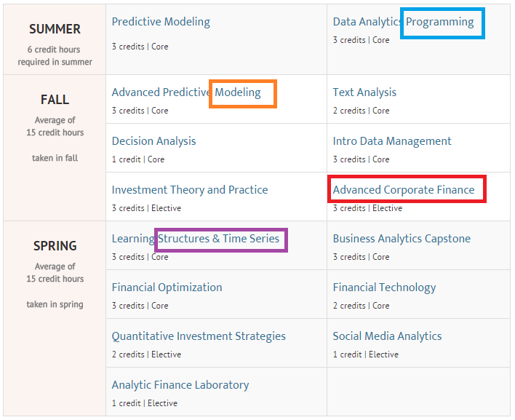Click the Advanced Predictive Modeling link

point(186,92)
